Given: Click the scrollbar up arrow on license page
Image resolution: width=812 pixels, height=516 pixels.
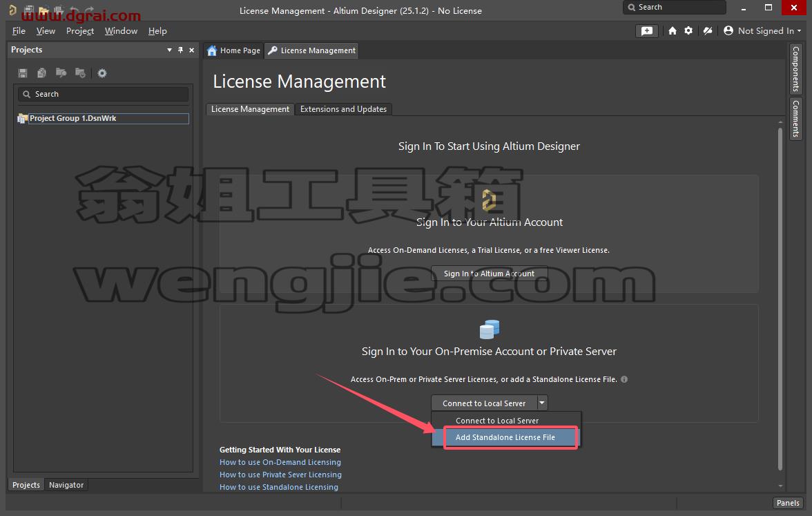Looking at the screenshot, I should pyautogui.click(x=780, y=122).
